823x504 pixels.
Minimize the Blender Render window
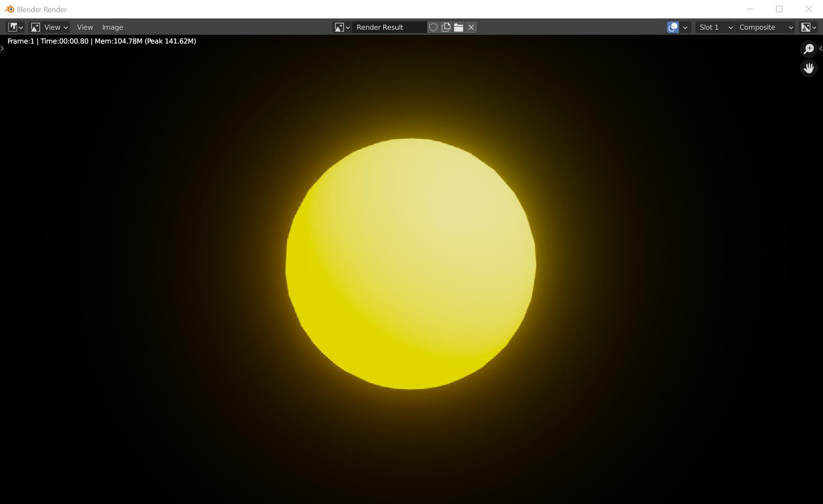click(750, 9)
